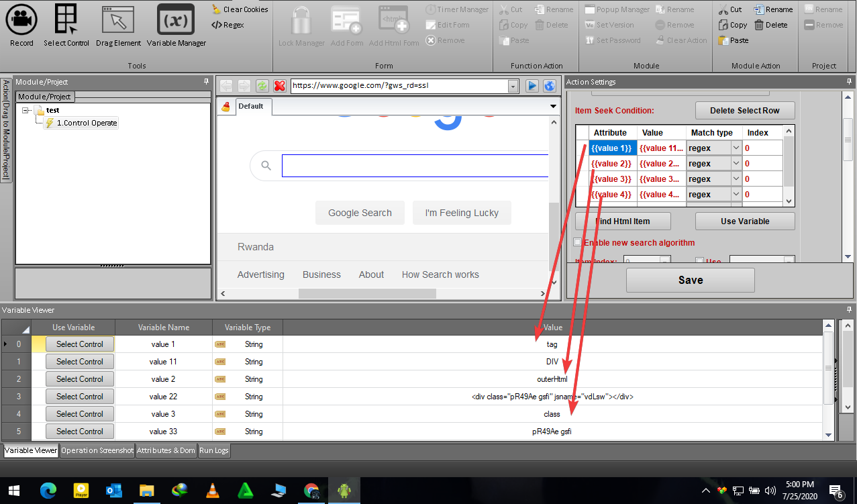Open Match type dropdown for value 1 row

[x=736, y=148]
